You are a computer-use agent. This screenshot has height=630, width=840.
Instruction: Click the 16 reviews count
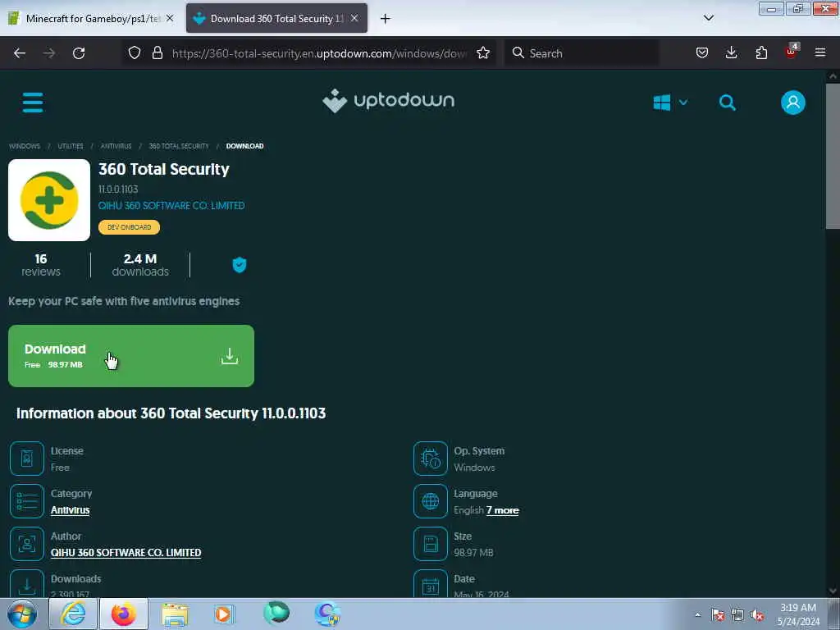pyautogui.click(x=41, y=265)
